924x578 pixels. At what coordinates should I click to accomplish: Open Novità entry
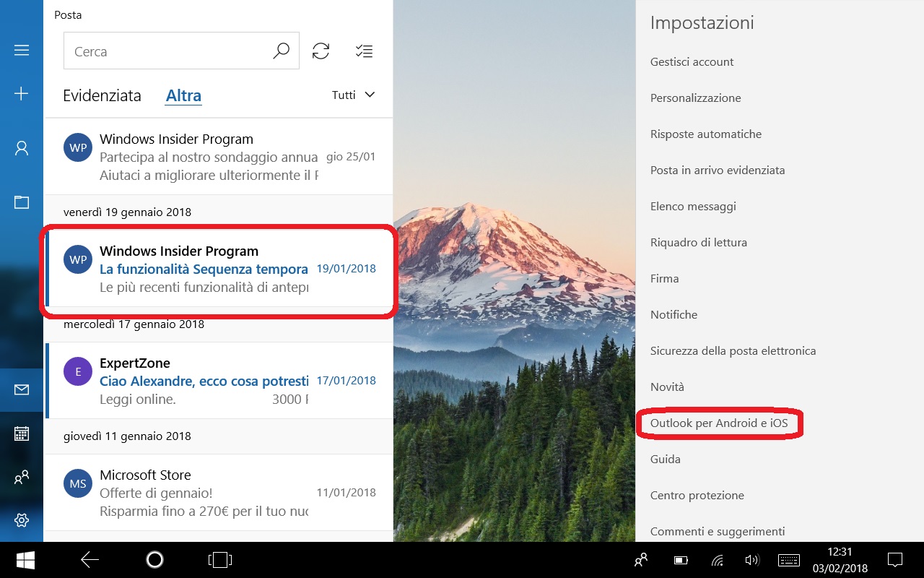(x=667, y=387)
